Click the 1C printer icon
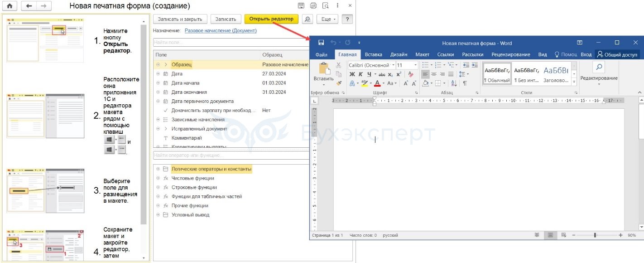 point(313,6)
